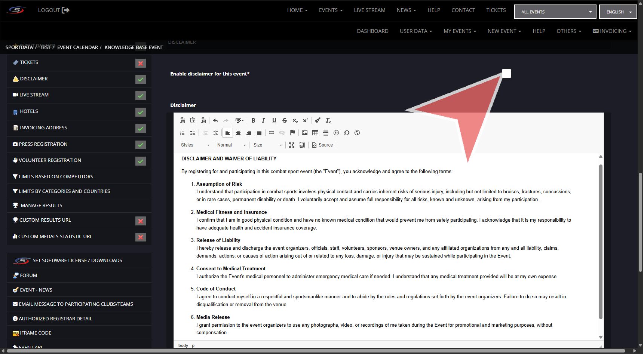Insert special character with Omega icon
Viewport: 644px width, 354px height.
[347, 133]
